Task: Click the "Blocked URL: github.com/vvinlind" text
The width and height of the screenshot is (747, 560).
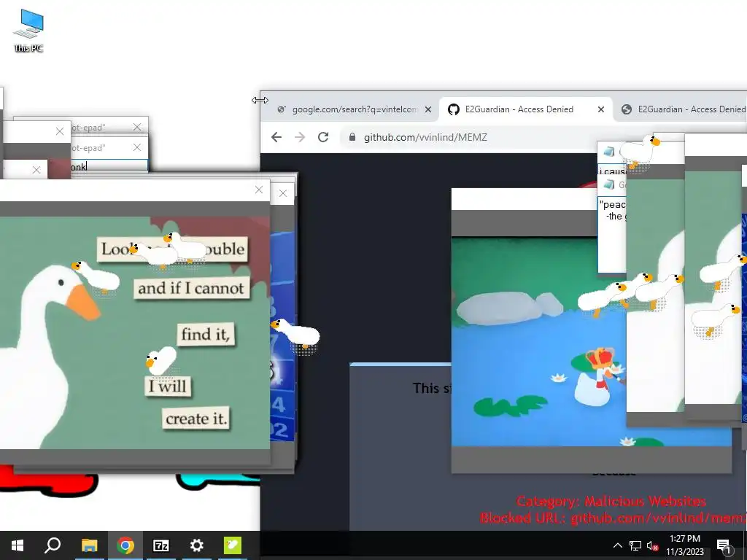Action: point(614,518)
